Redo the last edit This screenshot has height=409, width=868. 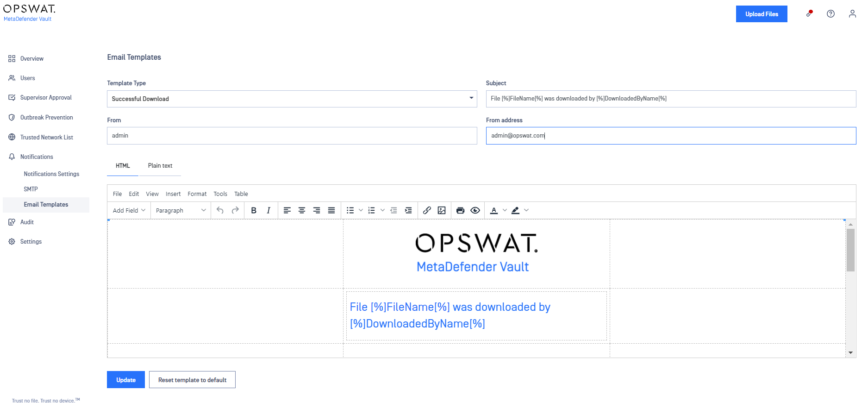(235, 210)
